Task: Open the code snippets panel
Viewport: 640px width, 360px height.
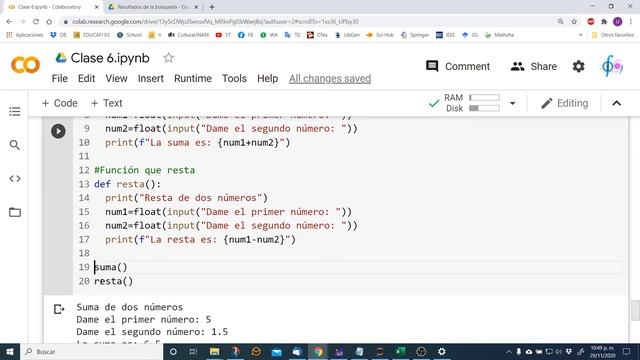Action: (15, 179)
